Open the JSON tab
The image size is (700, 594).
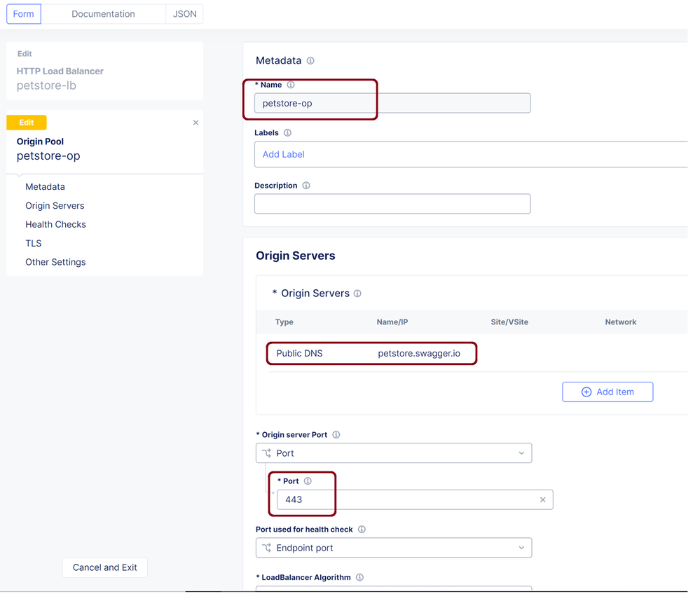184,14
